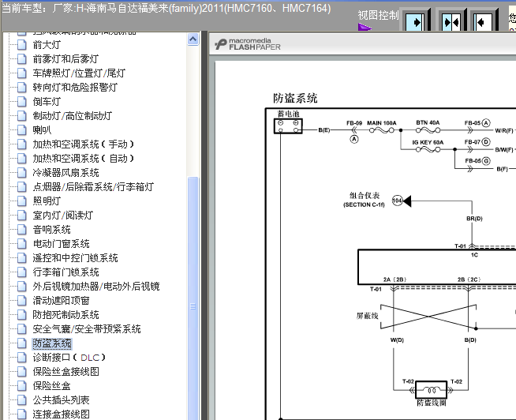This screenshot has height=420, width=516.
Task: Click the 蓄电池 battery symbol
Action: coord(288,126)
